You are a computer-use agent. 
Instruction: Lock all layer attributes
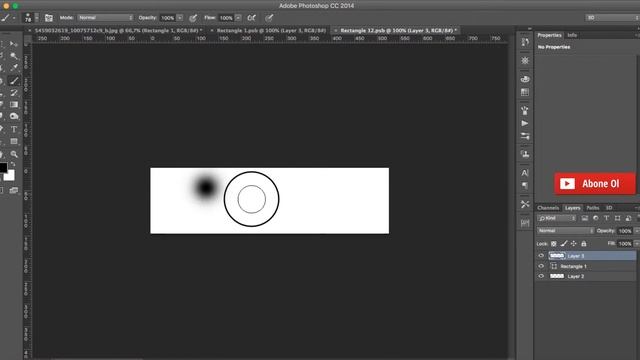tap(584, 244)
